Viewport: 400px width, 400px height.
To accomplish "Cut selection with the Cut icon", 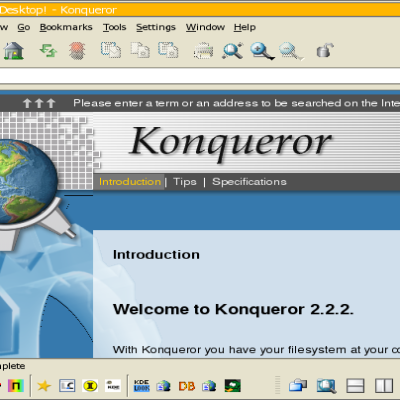I will 111,50.
